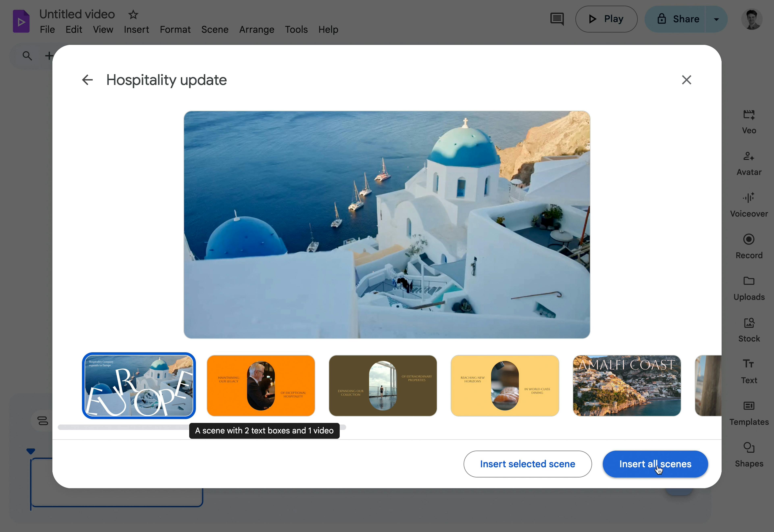Select the Amalfi Coast scene thumbnail
The height and width of the screenshot is (532, 774).
point(627,386)
